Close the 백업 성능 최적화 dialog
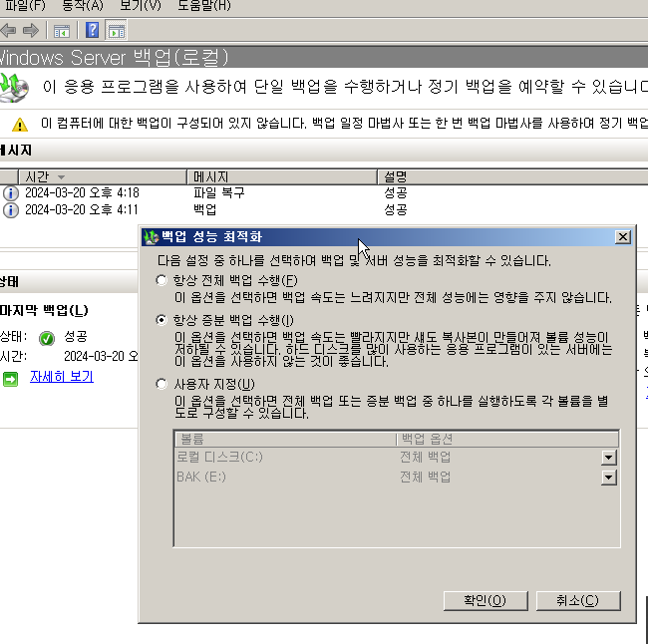The image size is (648, 644). click(x=622, y=237)
